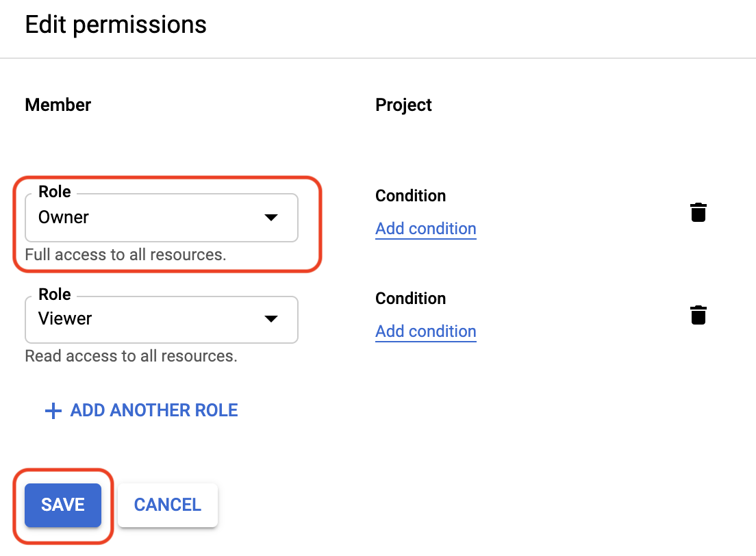
Task: Click the 'Read access to all resources' description
Action: point(131,356)
